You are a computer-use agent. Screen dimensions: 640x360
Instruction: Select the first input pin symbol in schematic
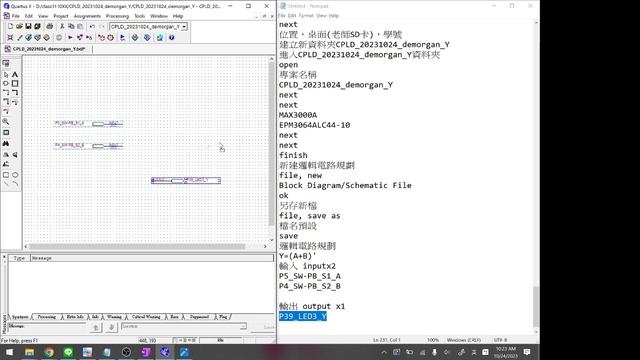(x=89, y=123)
